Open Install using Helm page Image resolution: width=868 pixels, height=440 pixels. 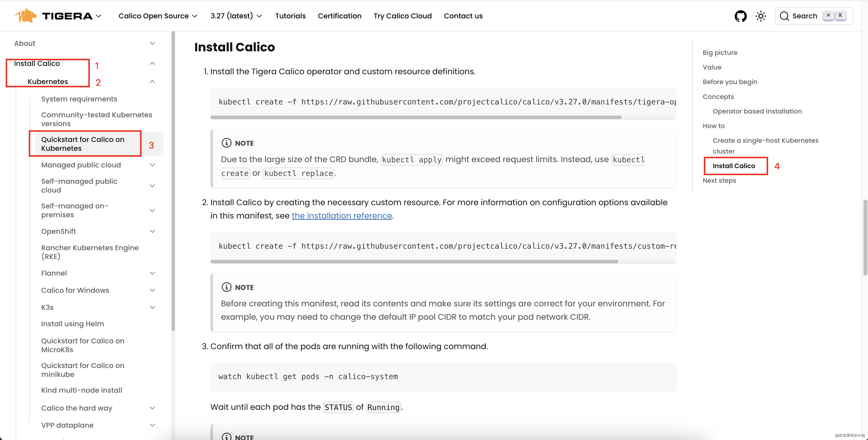[x=72, y=324]
